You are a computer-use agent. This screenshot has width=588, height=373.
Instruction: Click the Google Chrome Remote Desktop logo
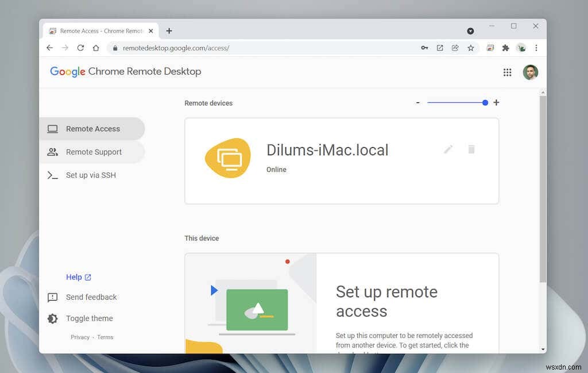tap(126, 71)
